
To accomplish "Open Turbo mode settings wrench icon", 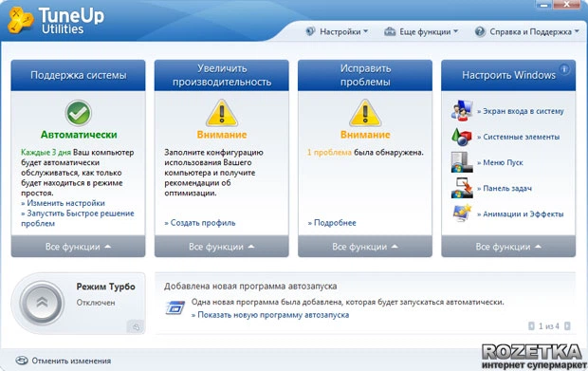I will tap(136, 326).
